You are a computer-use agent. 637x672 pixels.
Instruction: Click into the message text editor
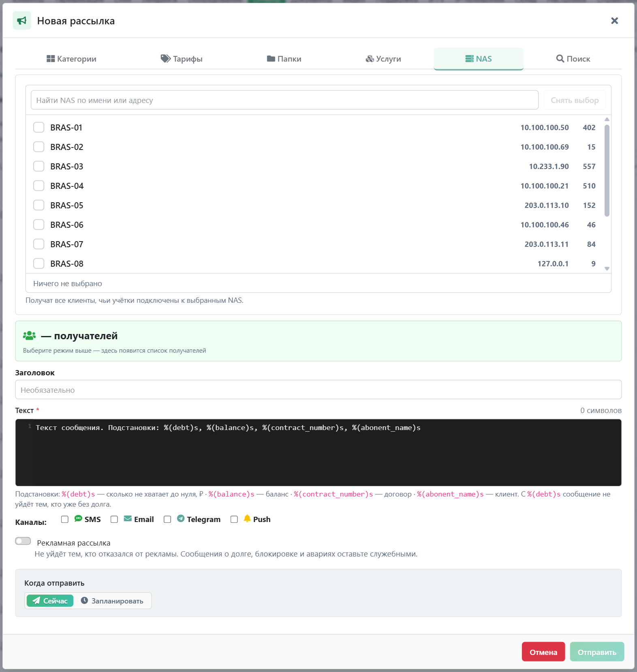(318, 452)
